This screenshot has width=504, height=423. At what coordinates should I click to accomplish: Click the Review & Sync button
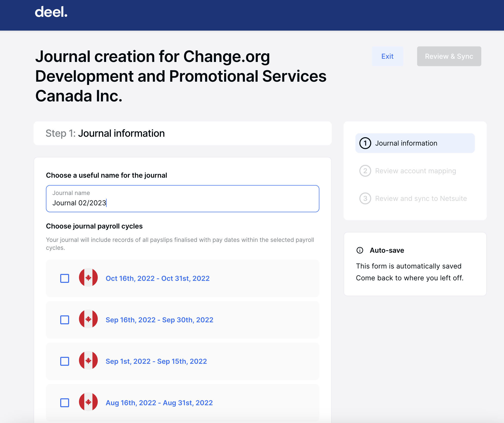(449, 56)
